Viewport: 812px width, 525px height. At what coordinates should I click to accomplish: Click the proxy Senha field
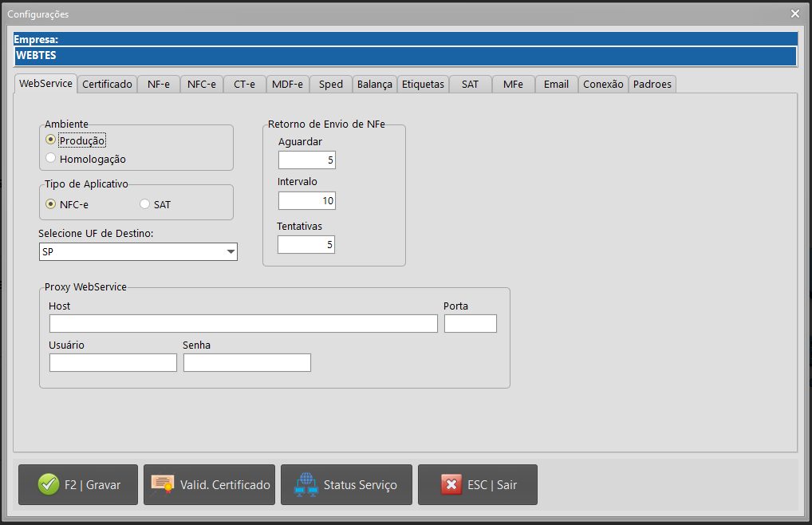pos(246,363)
